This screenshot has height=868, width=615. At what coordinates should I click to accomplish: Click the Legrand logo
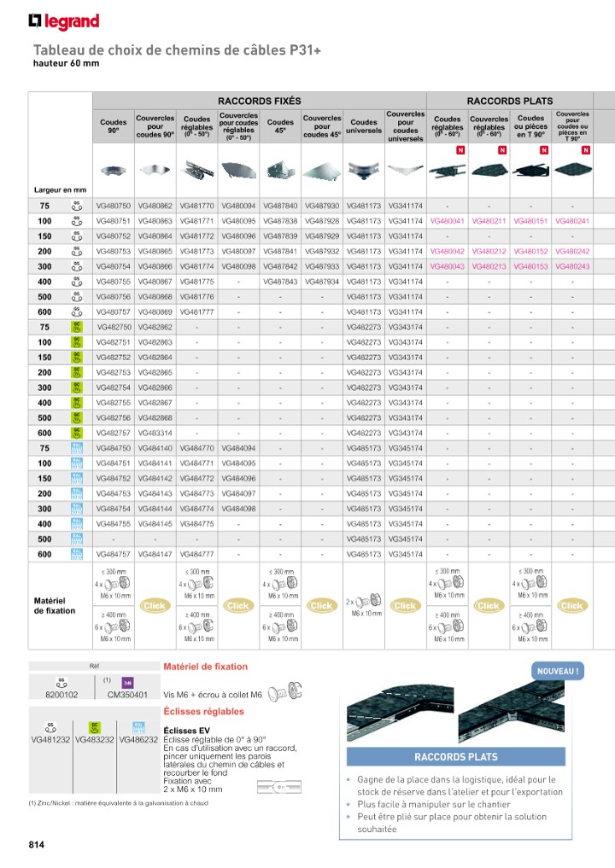tap(64, 21)
